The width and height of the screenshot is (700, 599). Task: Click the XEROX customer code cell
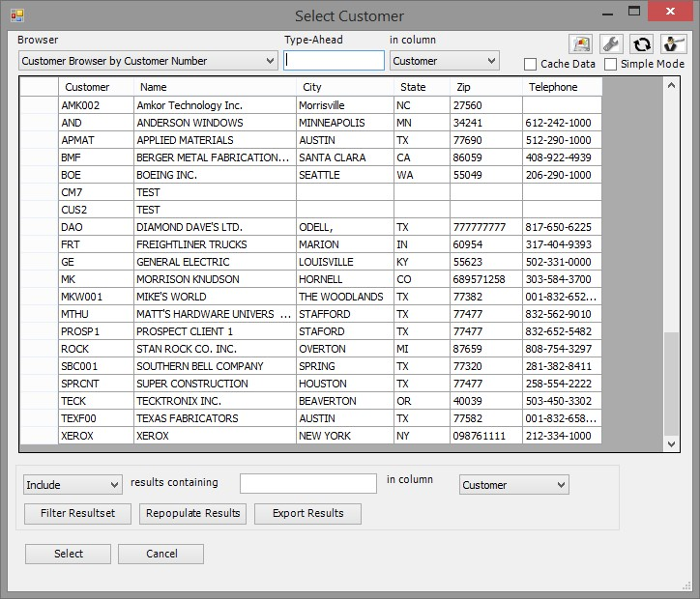[96, 436]
